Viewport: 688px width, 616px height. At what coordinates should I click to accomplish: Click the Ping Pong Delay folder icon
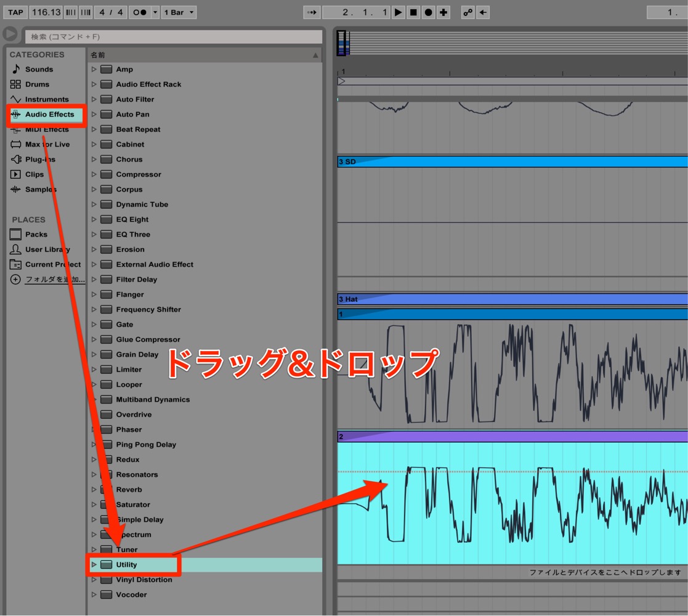[106, 445]
